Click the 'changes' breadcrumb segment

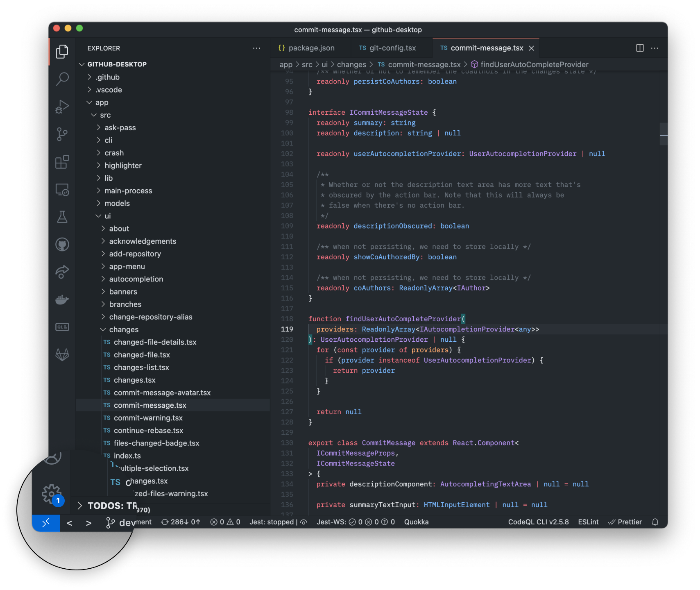(x=351, y=65)
